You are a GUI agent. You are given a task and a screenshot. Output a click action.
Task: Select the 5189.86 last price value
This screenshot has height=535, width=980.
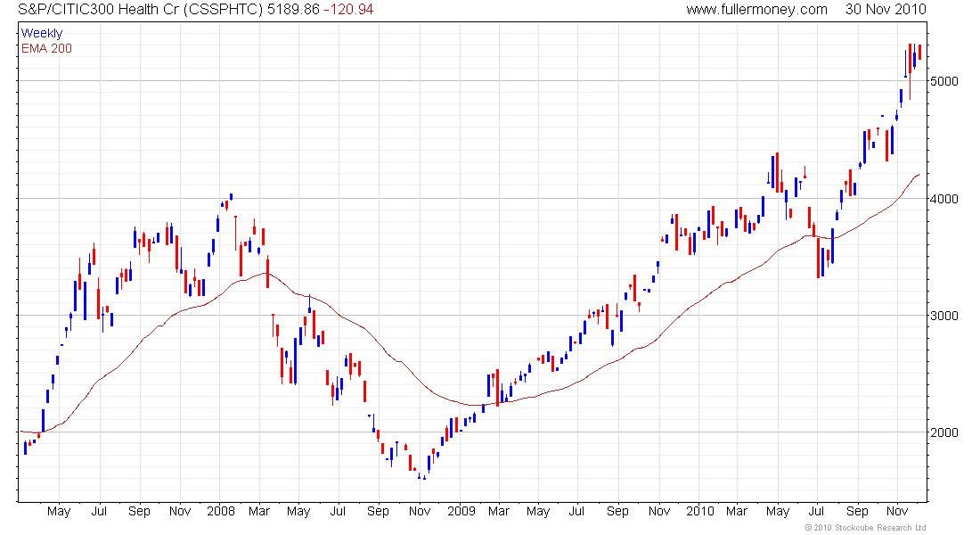[293, 10]
